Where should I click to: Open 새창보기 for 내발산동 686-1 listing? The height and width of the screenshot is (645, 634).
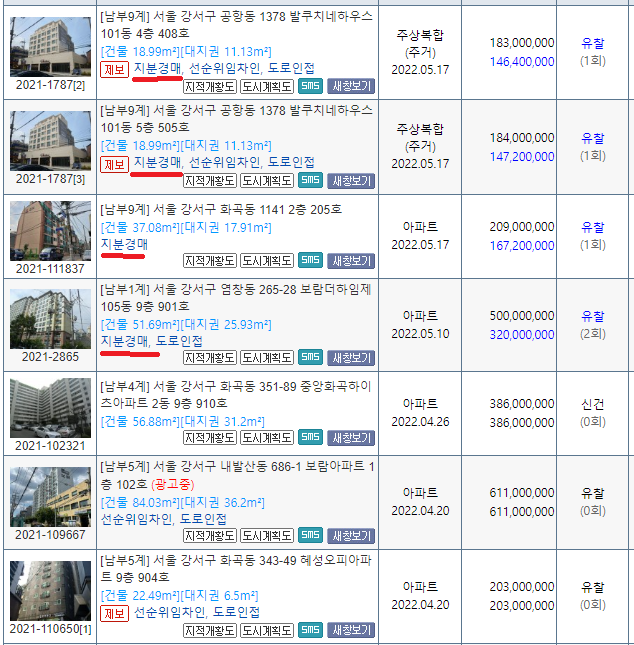pos(351,536)
